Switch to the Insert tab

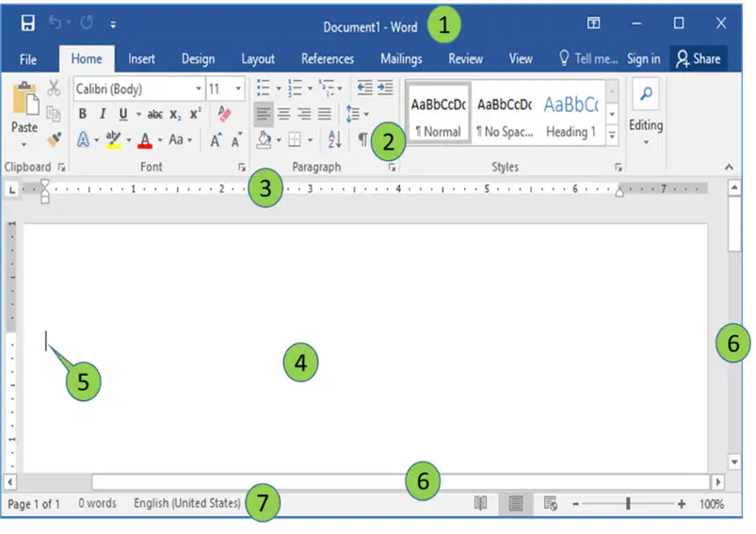coord(141,58)
